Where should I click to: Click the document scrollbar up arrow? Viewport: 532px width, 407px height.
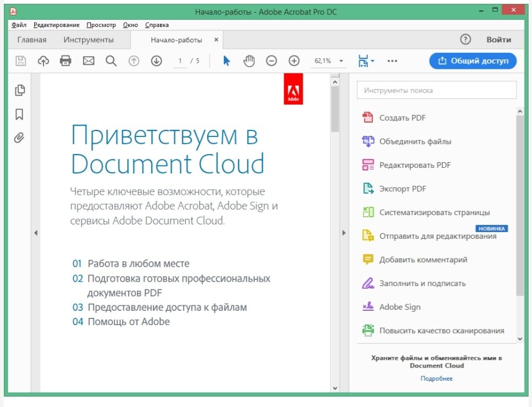pos(335,82)
